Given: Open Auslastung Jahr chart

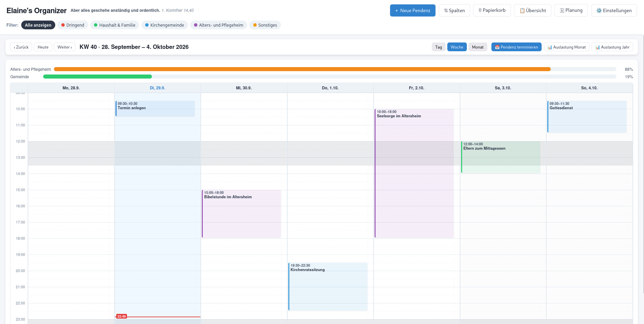Looking at the screenshot, I should point(612,47).
